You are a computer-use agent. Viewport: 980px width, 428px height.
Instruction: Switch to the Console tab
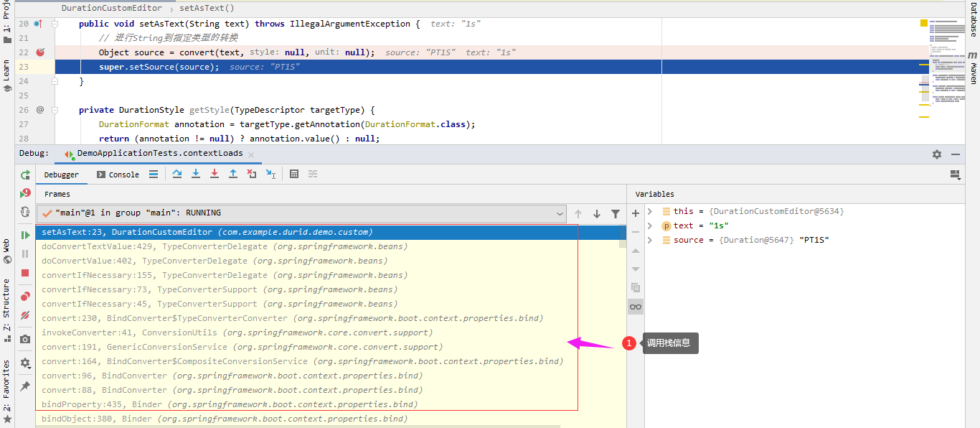[x=118, y=175]
